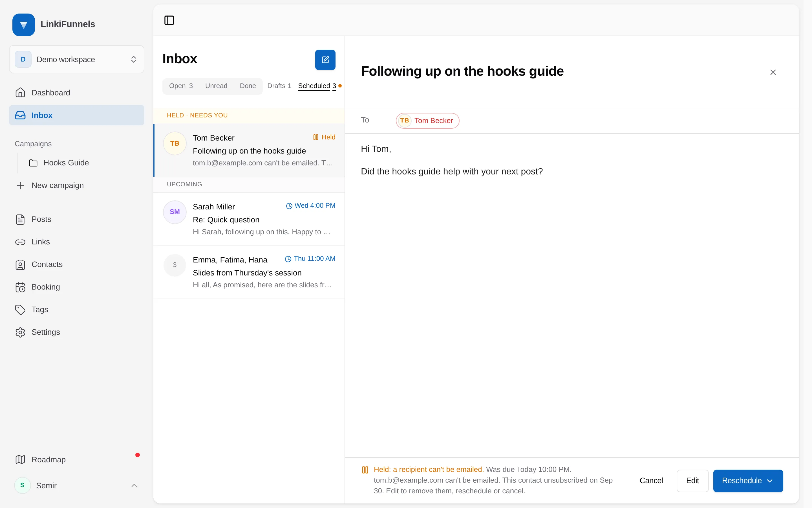Click the 'Held: a recipient can't be emailed' notice
Viewport: 812px width, 508px height.
tap(428, 470)
